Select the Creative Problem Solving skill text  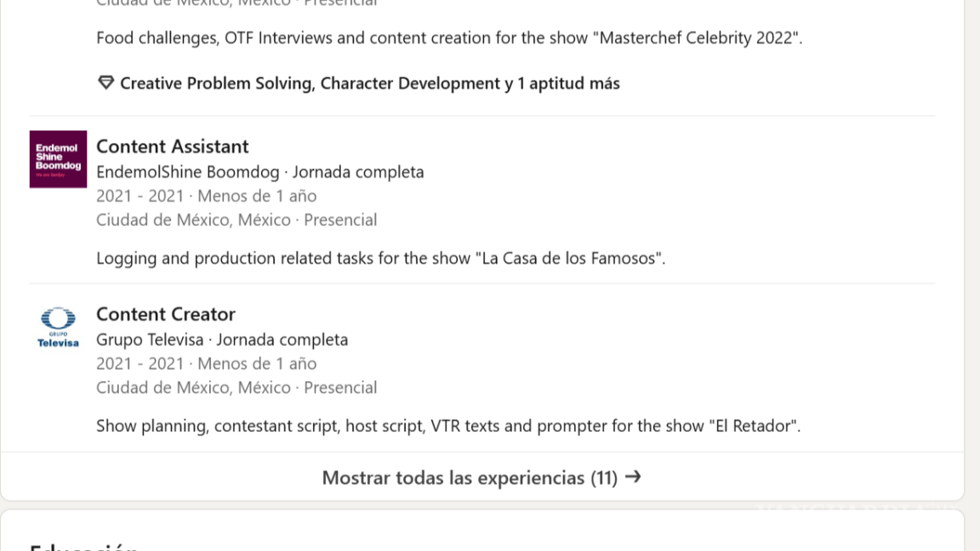click(x=217, y=82)
